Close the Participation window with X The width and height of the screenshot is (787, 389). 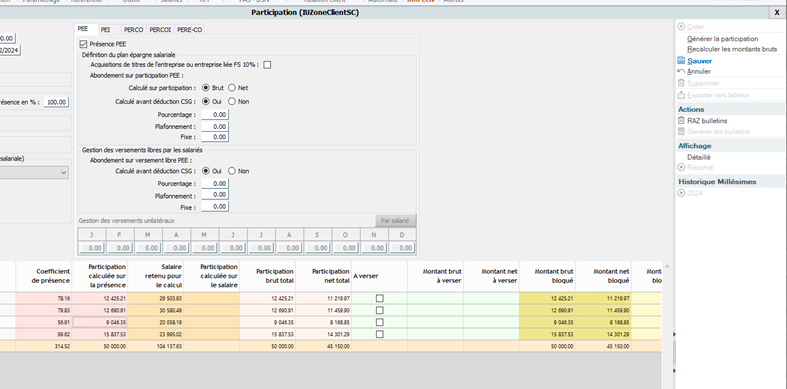click(x=777, y=13)
